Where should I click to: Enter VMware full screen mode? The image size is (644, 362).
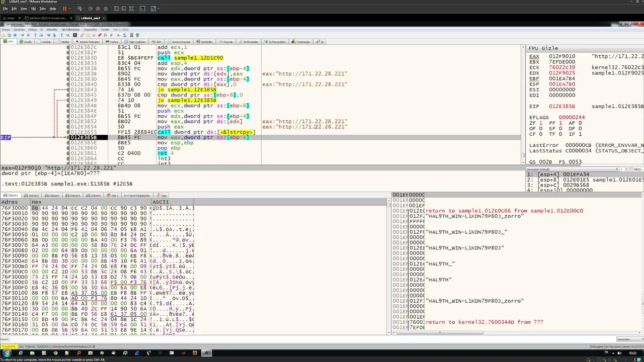(x=131, y=9)
